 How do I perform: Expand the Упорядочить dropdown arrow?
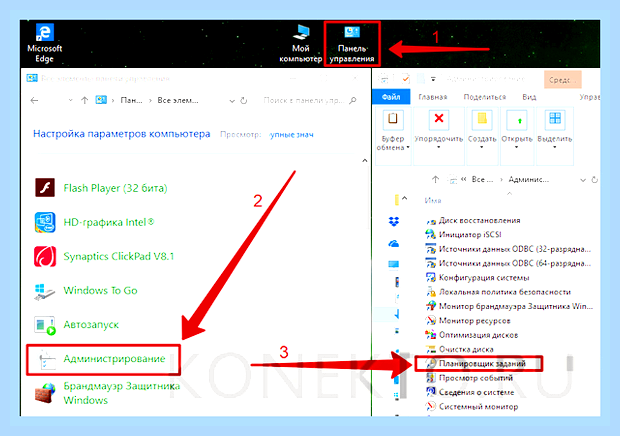pyautogui.click(x=439, y=147)
